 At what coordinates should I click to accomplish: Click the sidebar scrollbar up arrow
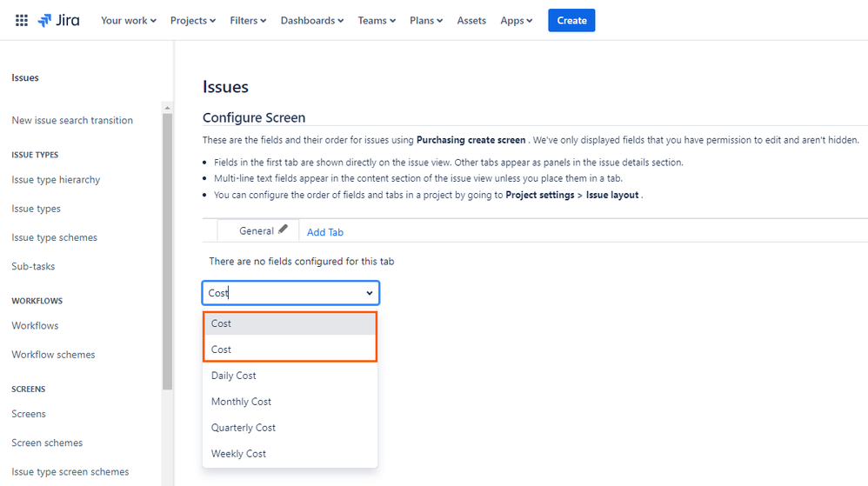coord(167,108)
